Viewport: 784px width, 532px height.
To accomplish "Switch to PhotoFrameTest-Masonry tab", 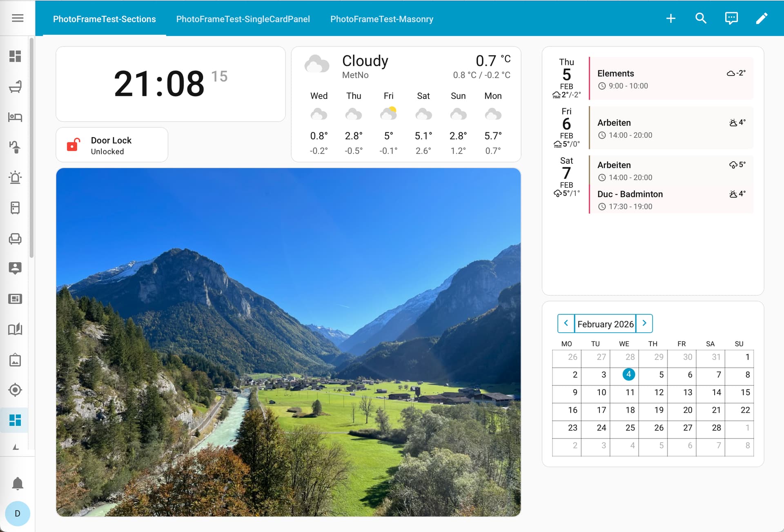I will click(381, 19).
